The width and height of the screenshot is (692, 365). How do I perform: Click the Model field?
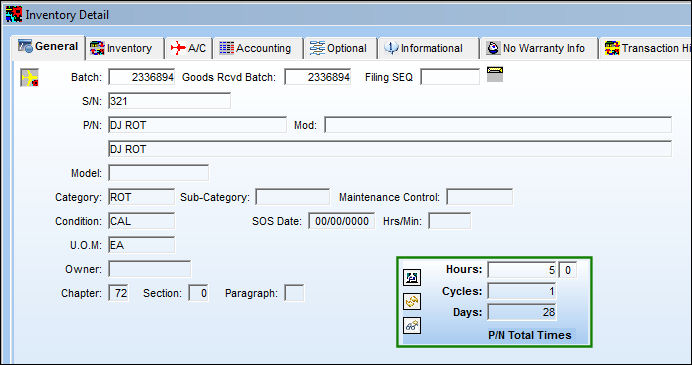point(158,173)
